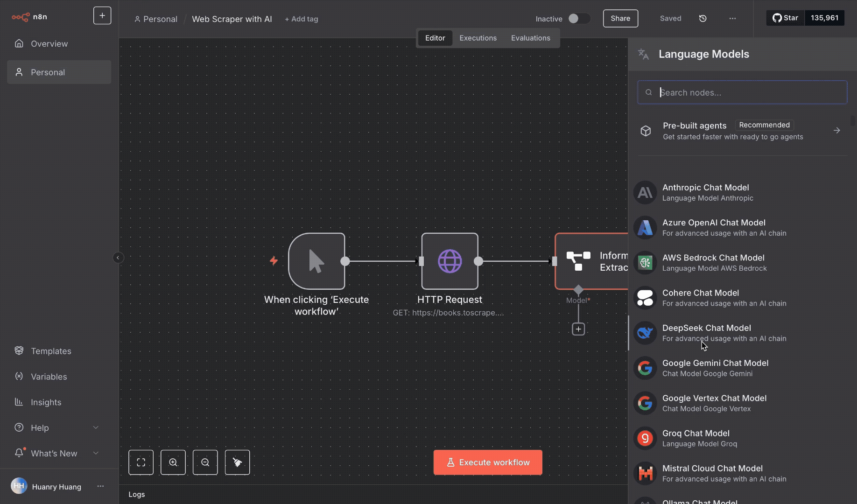Open the Insights page
The width and height of the screenshot is (857, 504).
click(x=59, y=402)
